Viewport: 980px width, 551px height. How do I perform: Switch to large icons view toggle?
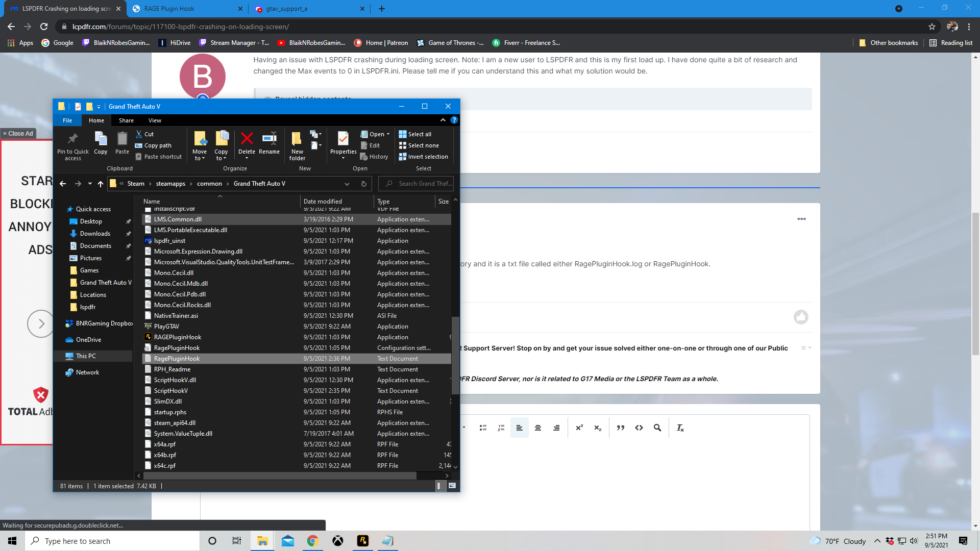click(452, 486)
